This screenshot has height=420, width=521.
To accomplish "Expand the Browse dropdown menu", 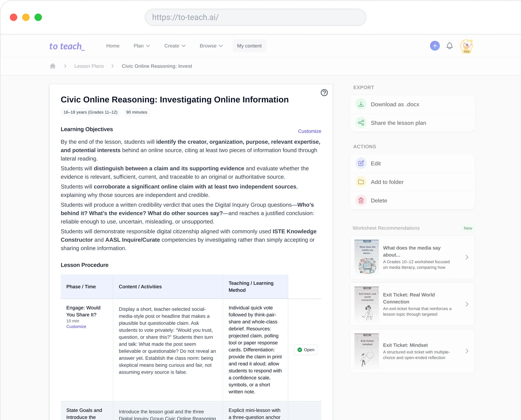I will (x=211, y=46).
